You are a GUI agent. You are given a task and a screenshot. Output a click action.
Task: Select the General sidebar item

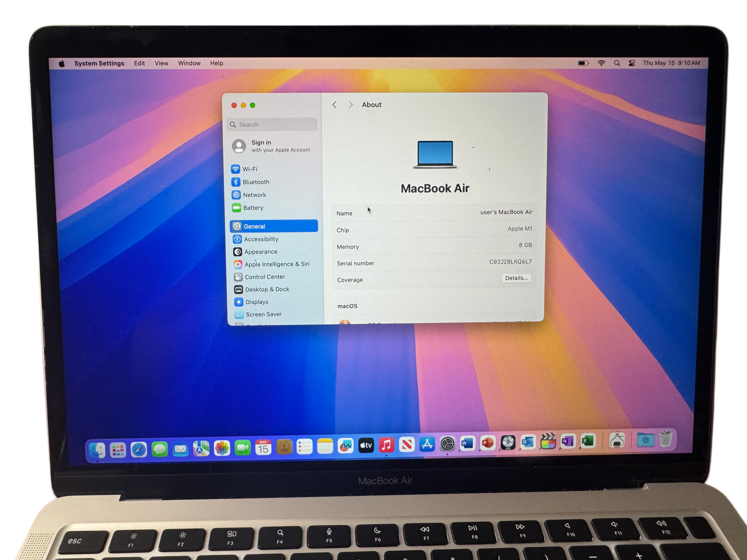tap(274, 226)
